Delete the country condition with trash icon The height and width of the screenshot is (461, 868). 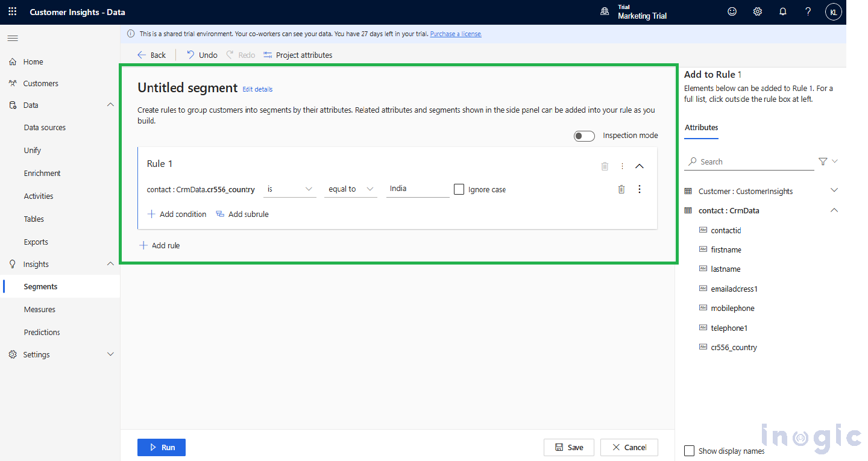[621, 189]
